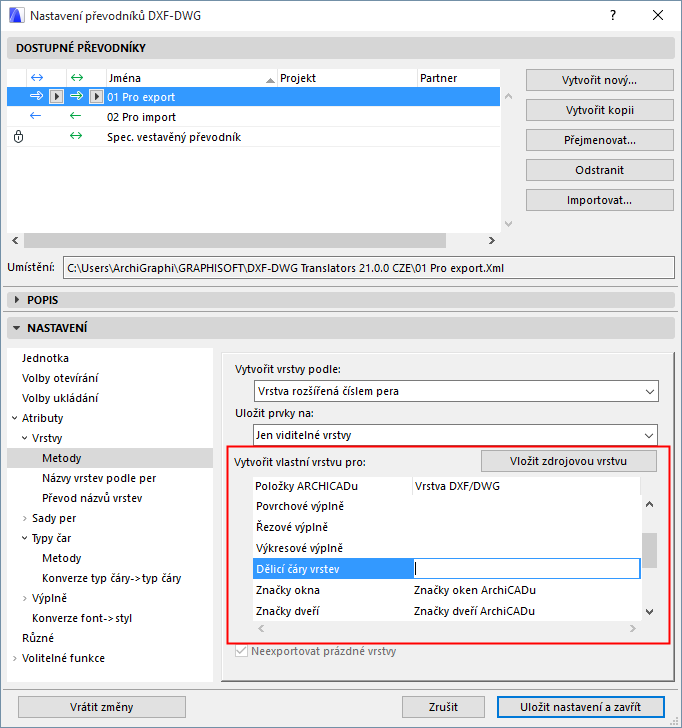Viewport: 682px width, 728px height.
Task: Click Vytvořit nový... button
Action: 599,80
